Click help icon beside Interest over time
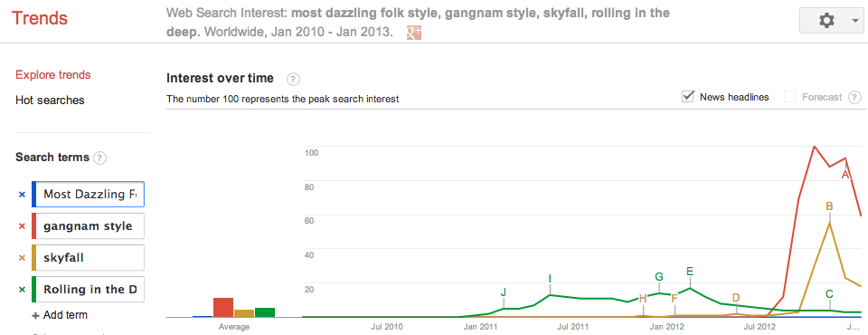This screenshot has height=335, width=868. (x=293, y=80)
